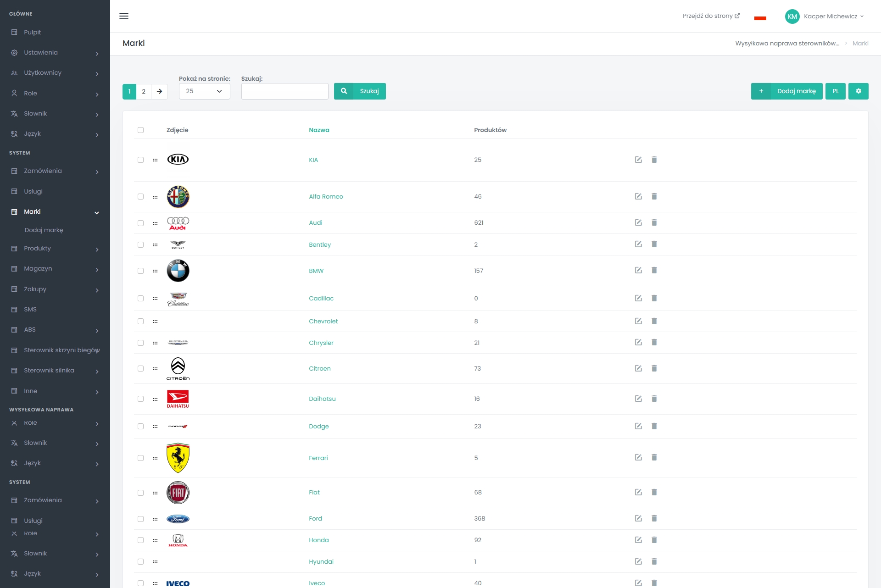The height and width of the screenshot is (588, 881).
Task: Expand the Zakupy sidebar menu
Action: (x=55, y=289)
